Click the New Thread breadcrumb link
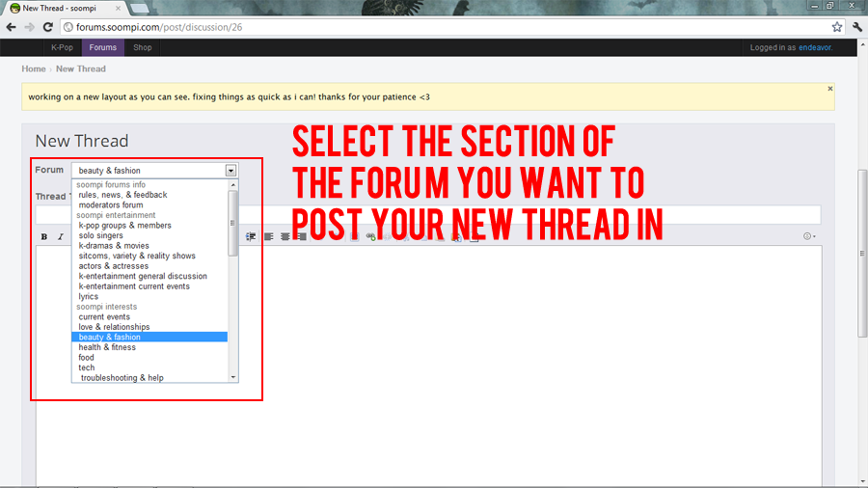The image size is (868, 488). tap(81, 68)
